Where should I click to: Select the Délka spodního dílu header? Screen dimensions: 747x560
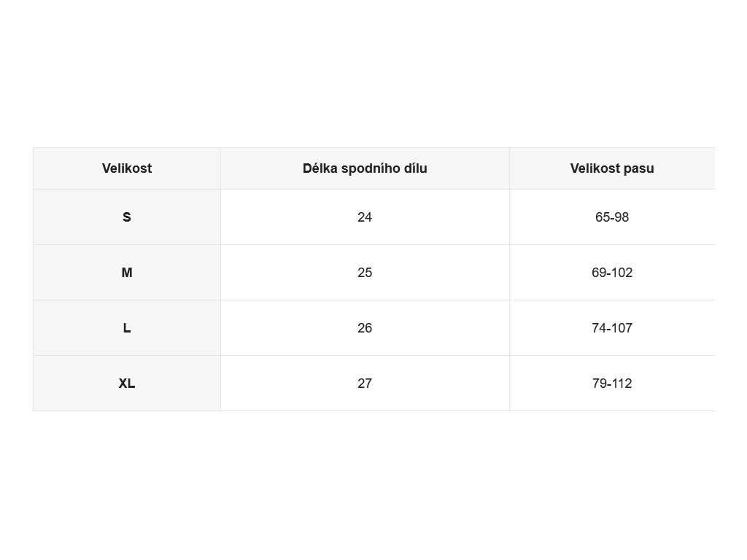[365, 168]
